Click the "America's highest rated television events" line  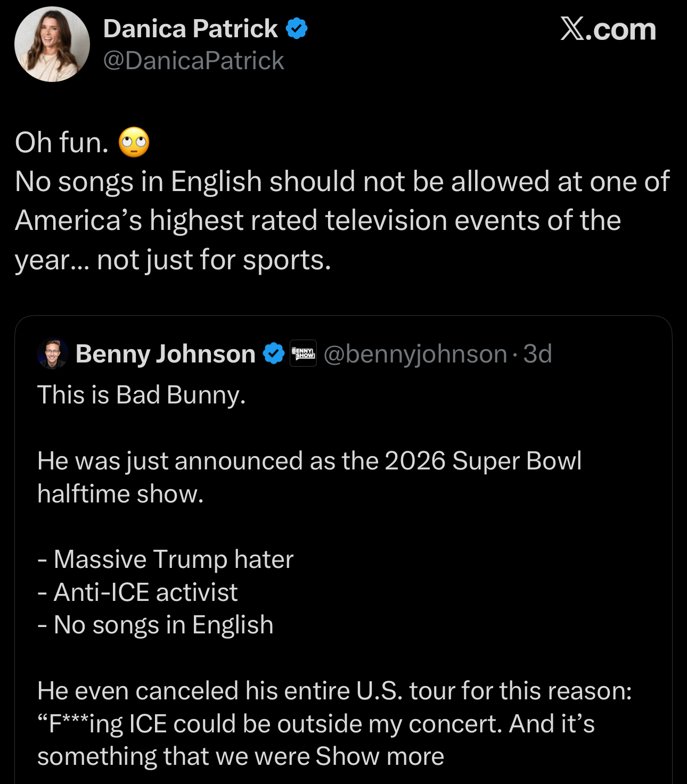(317, 220)
